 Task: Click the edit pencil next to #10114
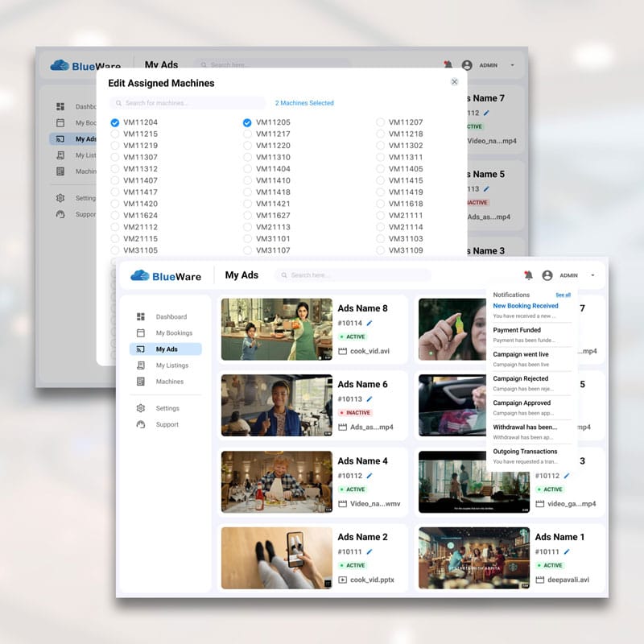coord(369,323)
